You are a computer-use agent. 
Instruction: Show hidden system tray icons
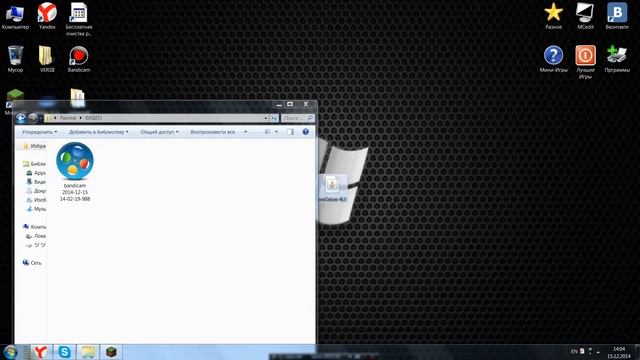point(598,351)
